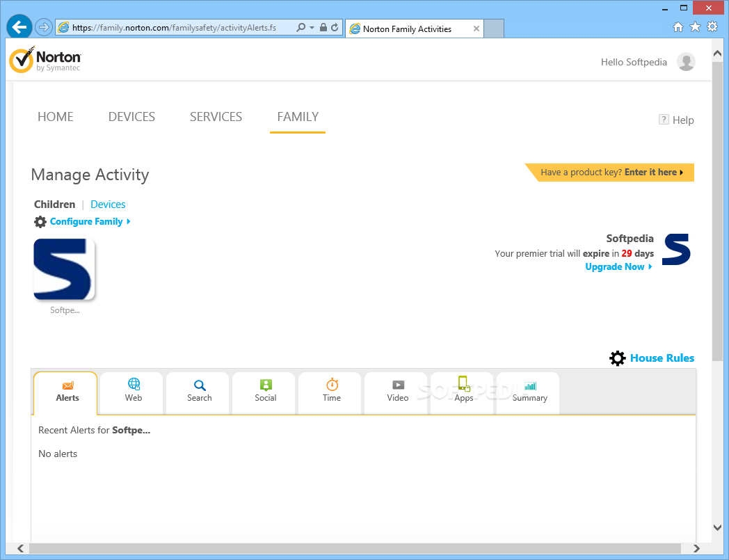Select the Softpe... child profile thumbnail
Screen dimensions: 729x560
click(x=64, y=269)
